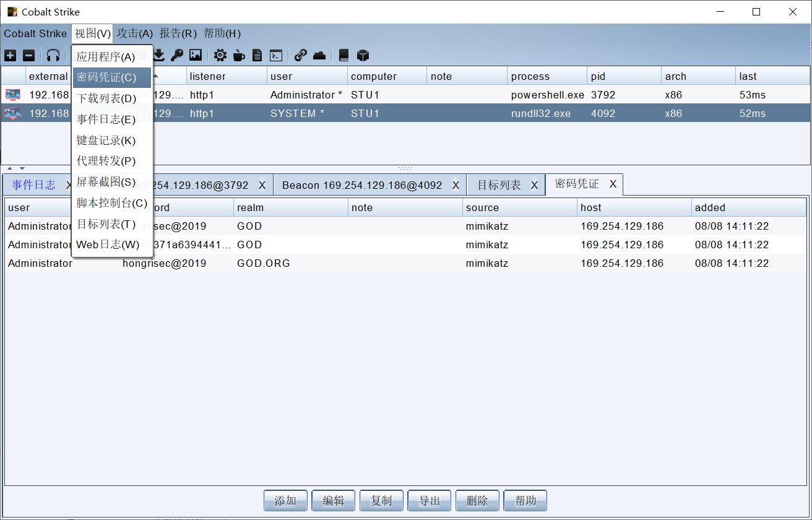Open the 报告(R) menu
The height and width of the screenshot is (520, 812).
coord(178,33)
